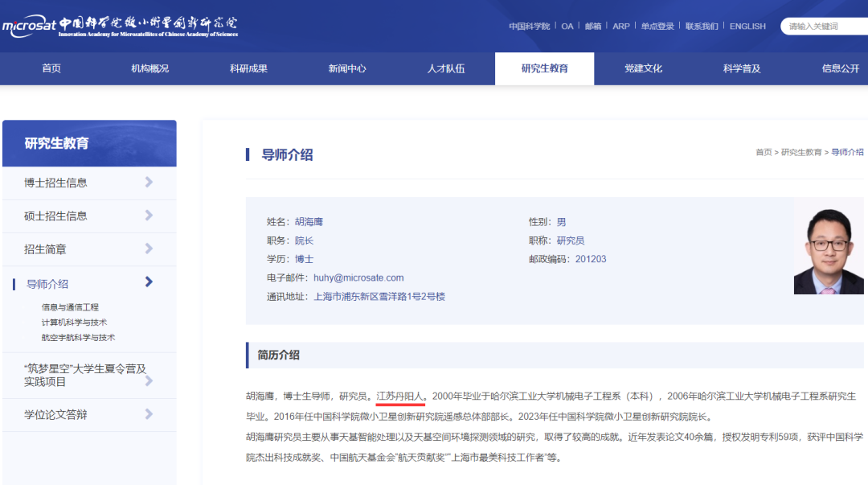
Task: Click the address 上海市浦东新区雪洋路1号2号楼
Action: point(379,297)
